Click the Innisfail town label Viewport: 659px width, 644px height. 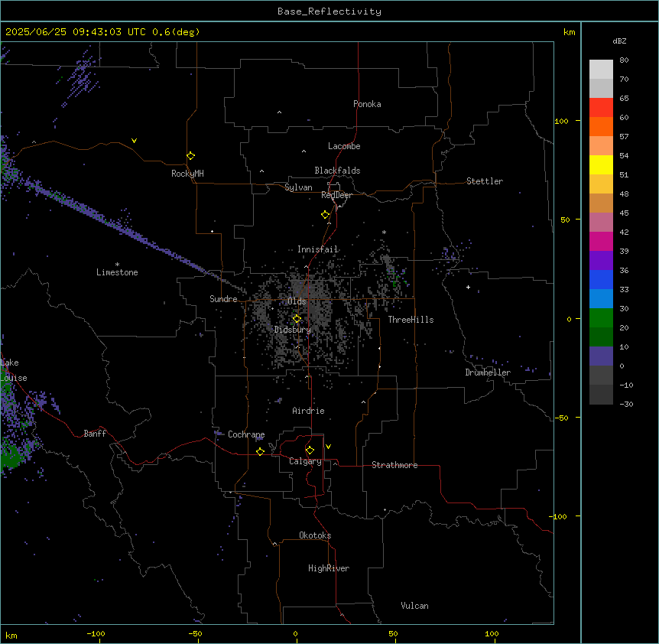[x=317, y=249]
